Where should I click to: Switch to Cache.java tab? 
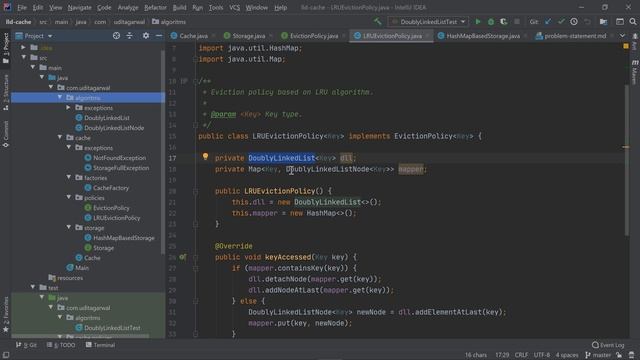(x=193, y=36)
